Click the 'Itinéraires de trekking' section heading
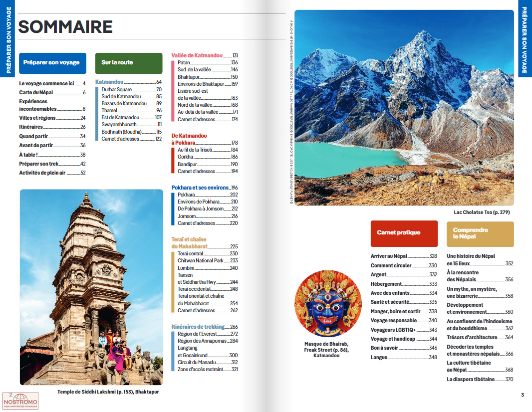Screen dimensions: 532x412 tap(205, 327)
